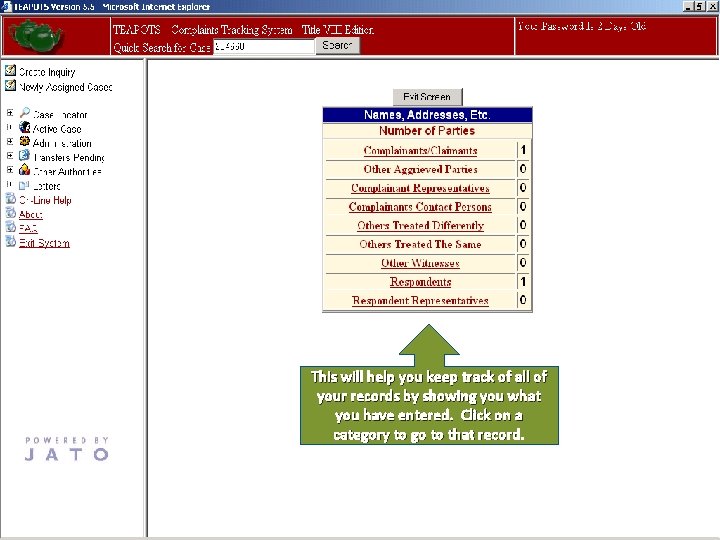
Task: Expand the Letters tree node
Action: click(x=10, y=185)
